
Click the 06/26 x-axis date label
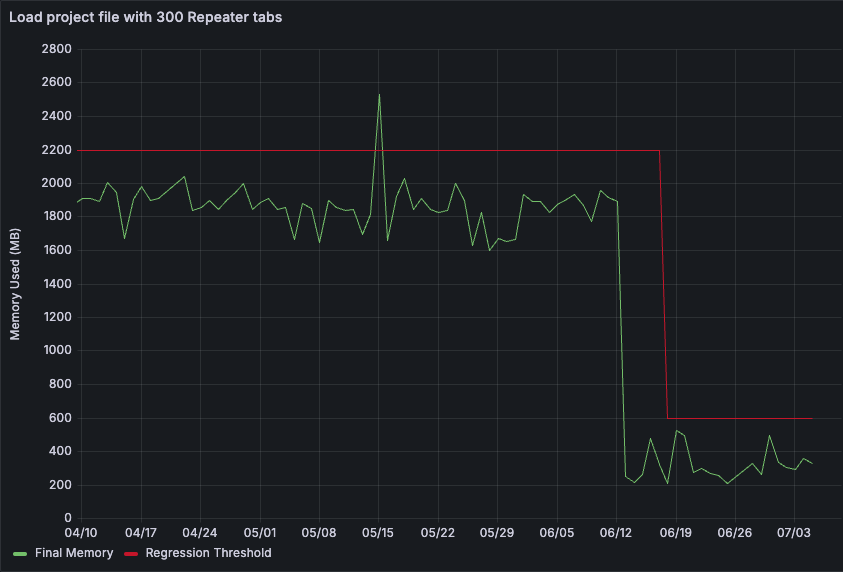pyautogui.click(x=735, y=533)
